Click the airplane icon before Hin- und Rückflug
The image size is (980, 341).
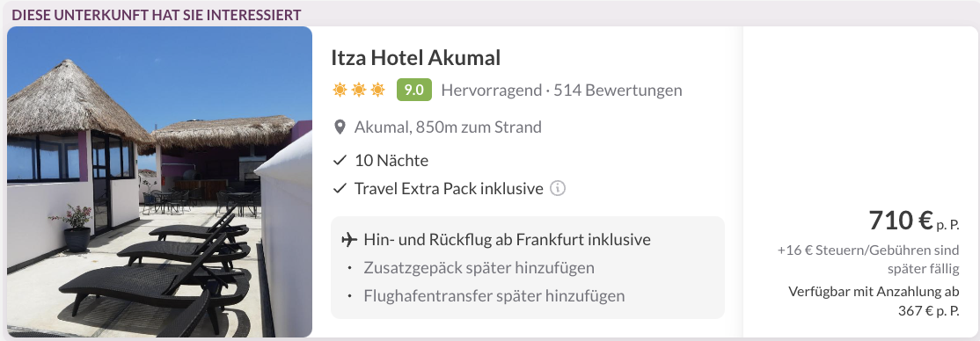click(x=350, y=240)
